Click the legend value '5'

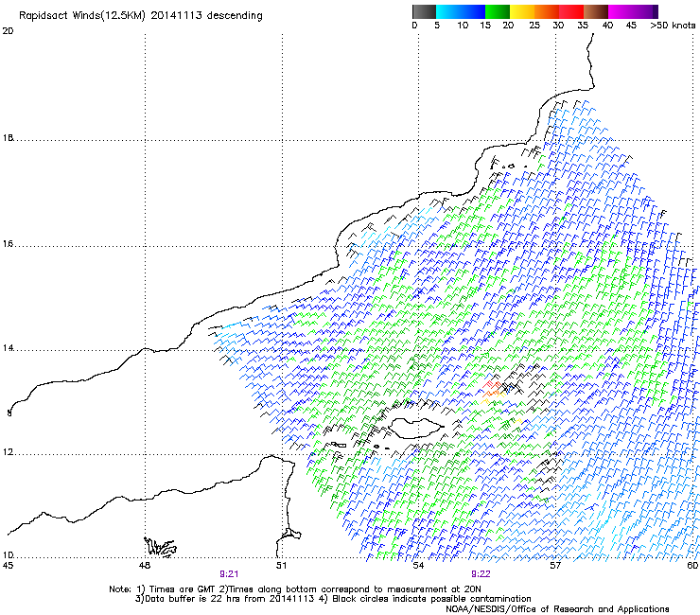tap(437, 26)
